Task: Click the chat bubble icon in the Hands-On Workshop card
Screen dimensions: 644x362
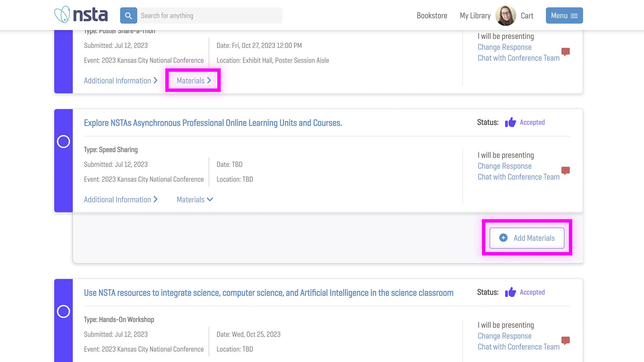Action: pos(566,341)
